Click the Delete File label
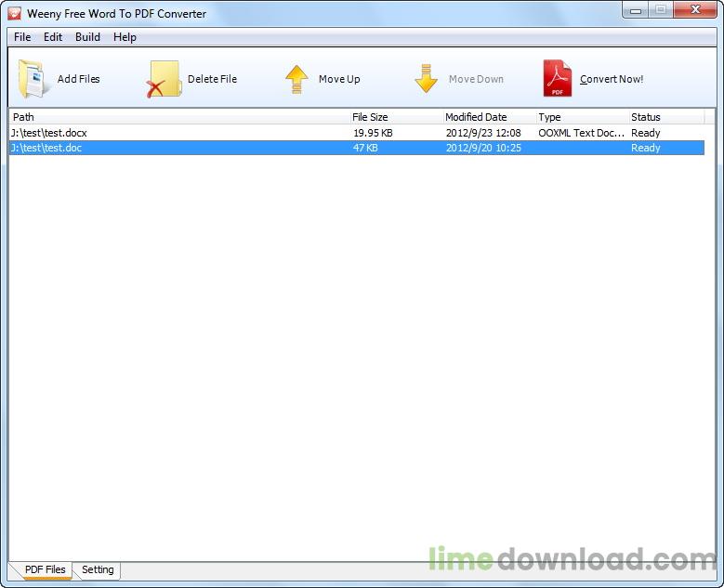724x588 pixels. [212, 79]
